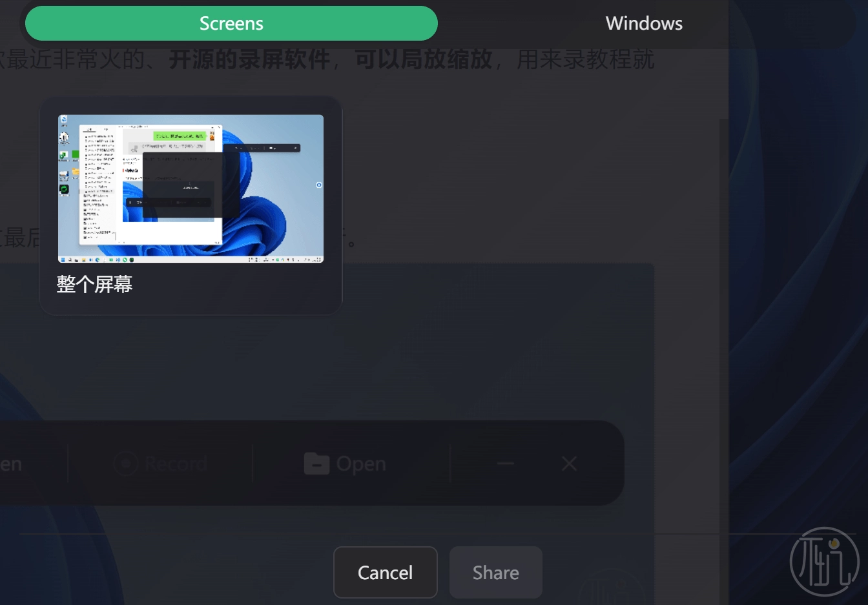Click the green chat bubble inside the preview
This screenshot has height=605, width=868.
tap(180, 136)
